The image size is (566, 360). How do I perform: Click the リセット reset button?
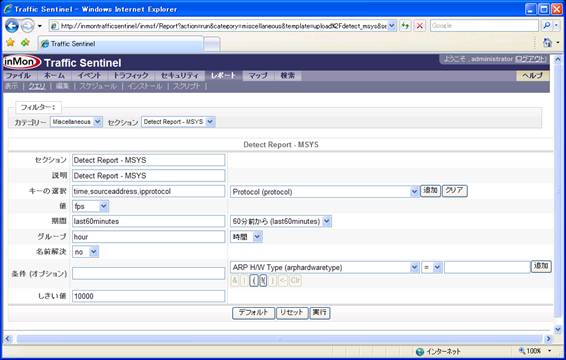pos(292,313)
